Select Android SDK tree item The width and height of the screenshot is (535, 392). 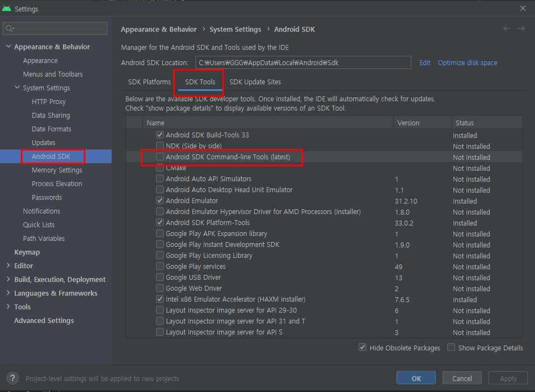pyautogui.click(x=51, y=156)
